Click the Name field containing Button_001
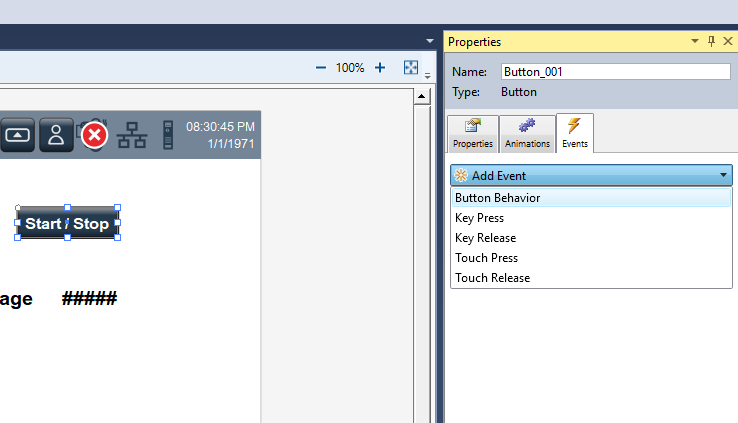738x423 pixels. [x=615, y=72]
